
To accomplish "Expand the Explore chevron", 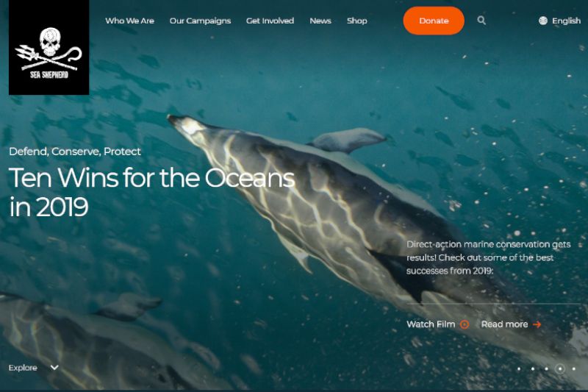I will tap(54, 368).
